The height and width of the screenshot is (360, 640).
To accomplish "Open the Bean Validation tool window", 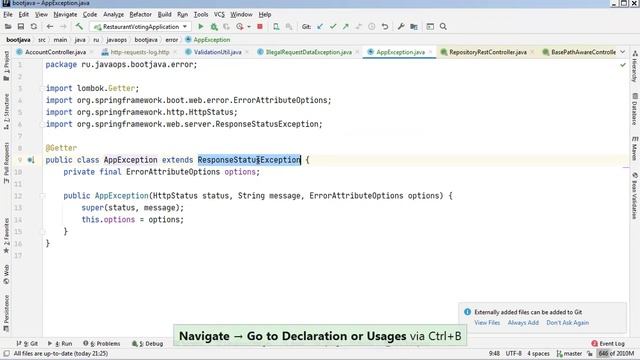I will [635, 196].
